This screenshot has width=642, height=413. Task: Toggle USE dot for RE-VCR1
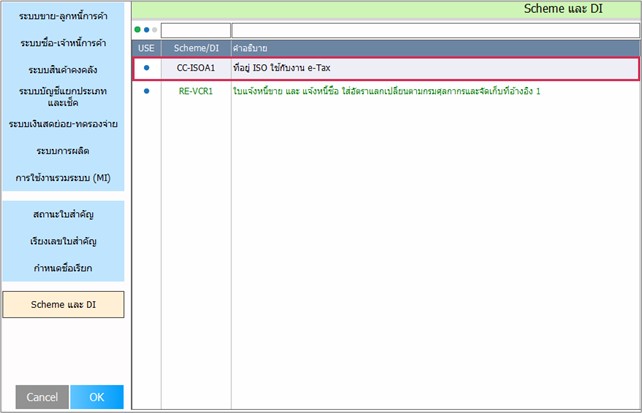[x=147, y=91]
